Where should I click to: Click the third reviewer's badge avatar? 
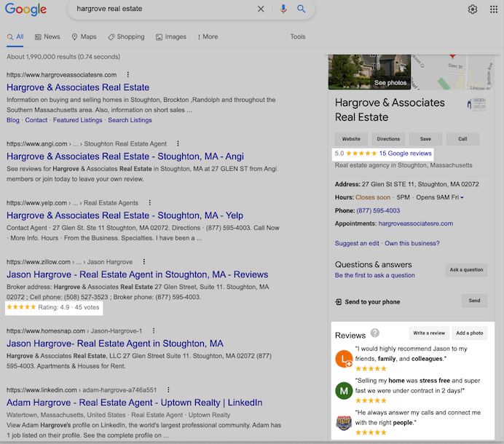click(344, 422)
